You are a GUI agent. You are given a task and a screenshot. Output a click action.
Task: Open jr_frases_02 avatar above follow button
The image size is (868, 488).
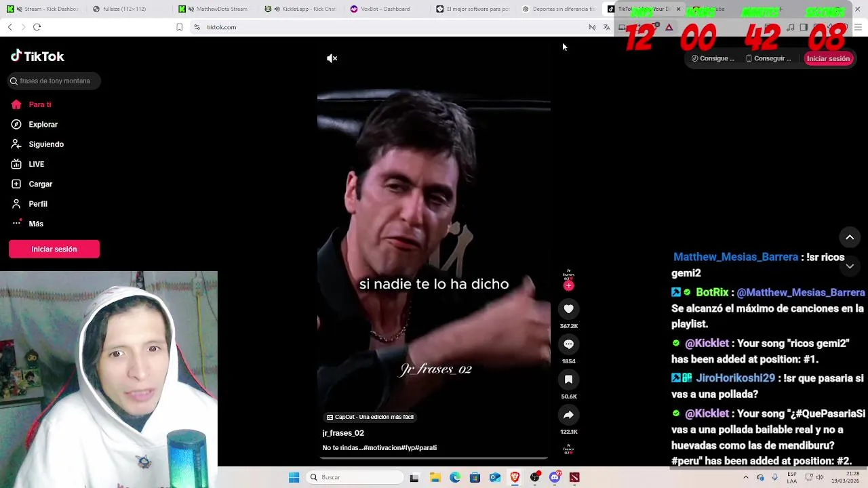pos(568,273)
